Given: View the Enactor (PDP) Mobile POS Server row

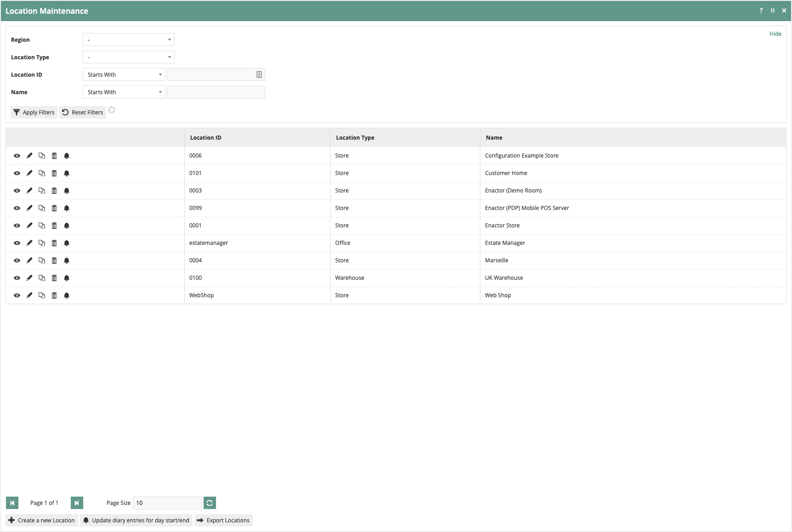Looking at the screenshot, I should 17,208.
